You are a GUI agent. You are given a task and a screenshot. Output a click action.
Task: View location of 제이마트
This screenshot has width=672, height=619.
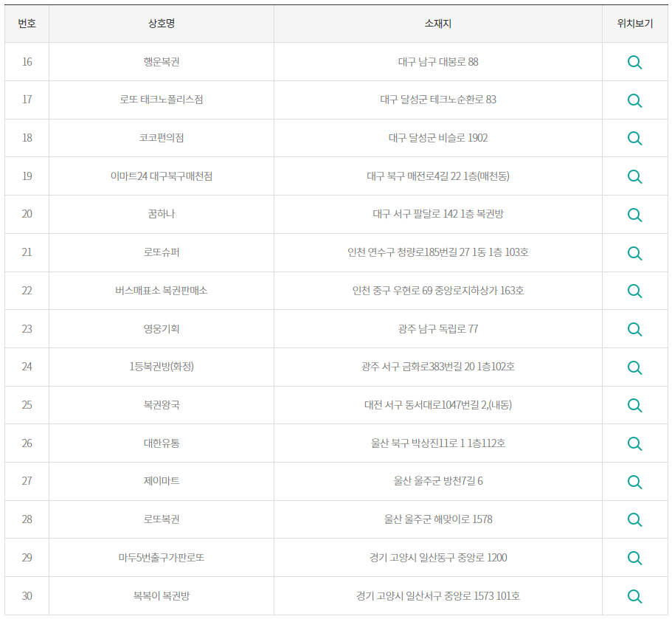click(x=634, y=482)
